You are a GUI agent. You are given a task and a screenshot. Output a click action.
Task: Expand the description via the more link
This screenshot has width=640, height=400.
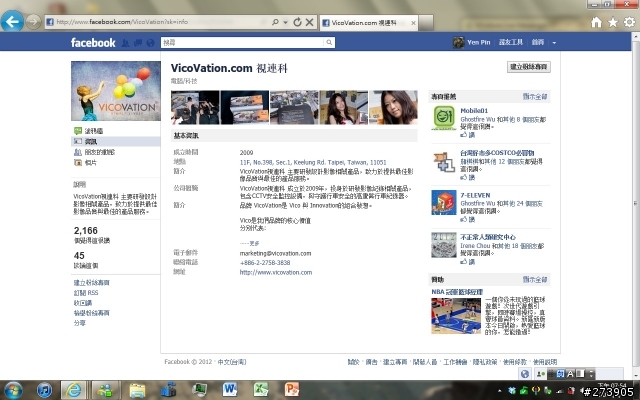(249, 243)
